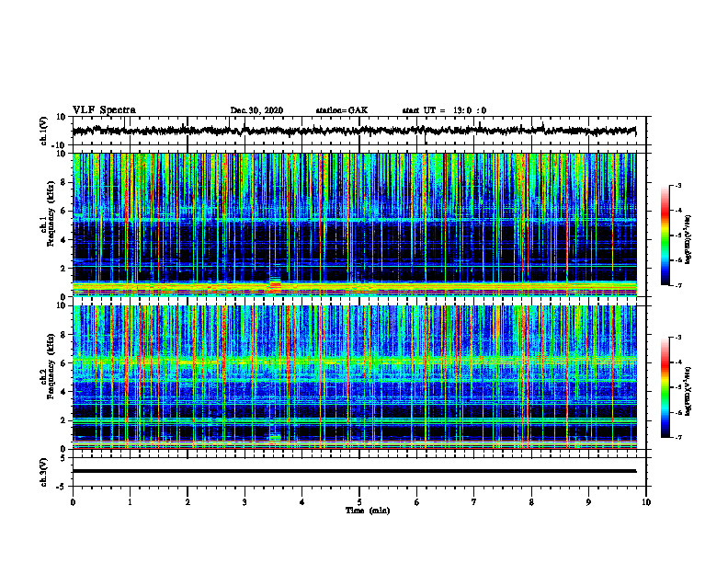Screen dimensions: 728x563
Task: Click the ch.1 spectrogram color bar
Action: click(665, 236)
